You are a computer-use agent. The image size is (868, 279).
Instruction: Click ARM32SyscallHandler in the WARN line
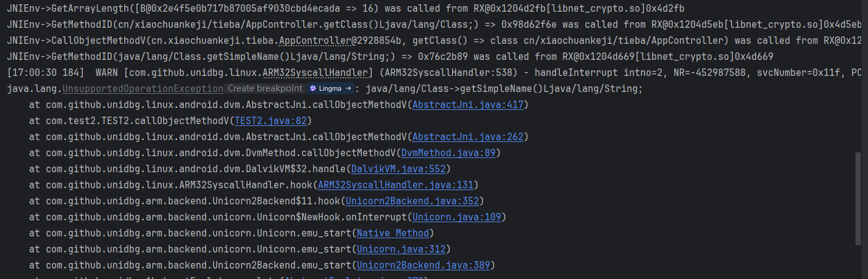316,73
